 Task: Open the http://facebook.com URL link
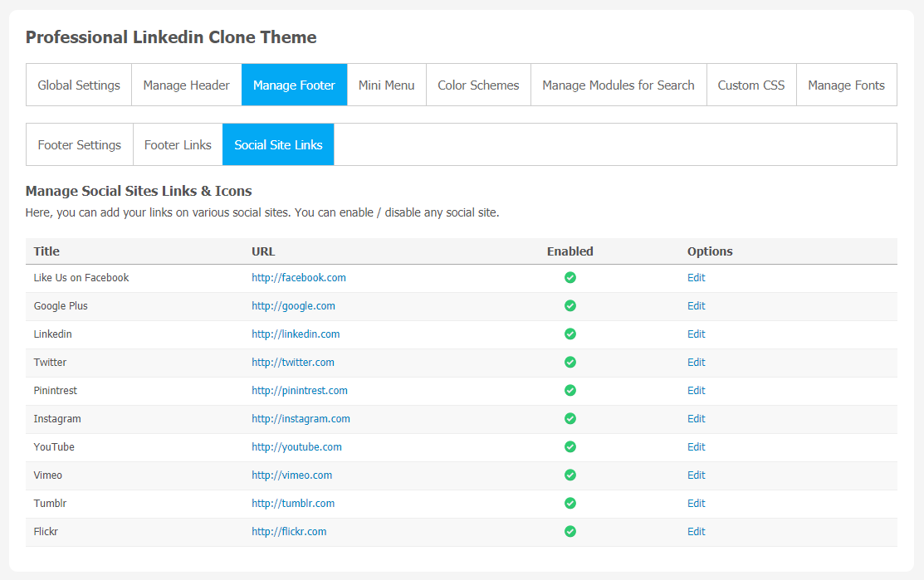(x=299, y=278)
